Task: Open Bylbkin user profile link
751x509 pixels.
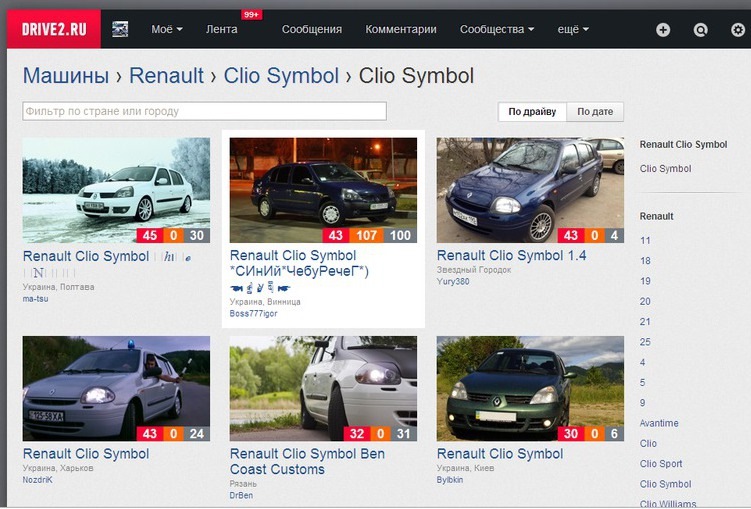Action: pos(450,480)
